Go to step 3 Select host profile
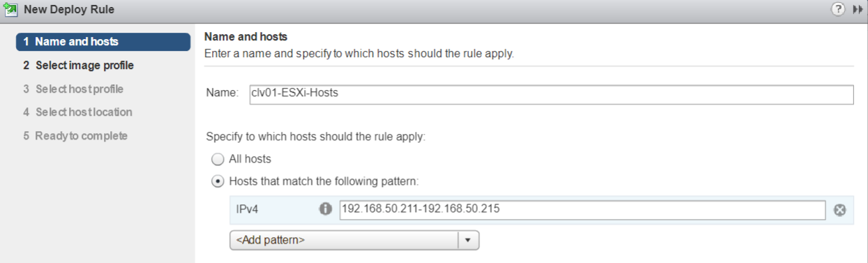The width and height of the screenshot is (868, 263). [x=73, y=89]
